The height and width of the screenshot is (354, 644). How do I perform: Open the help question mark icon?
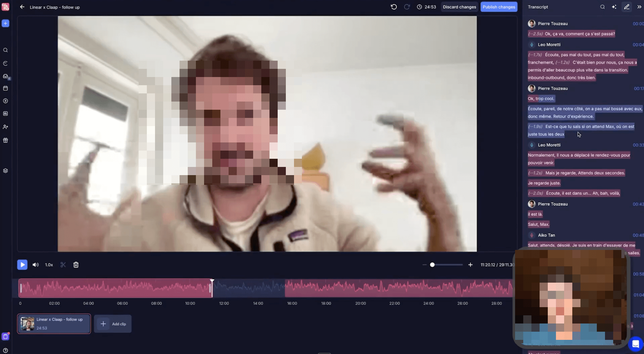click(5, 350)
